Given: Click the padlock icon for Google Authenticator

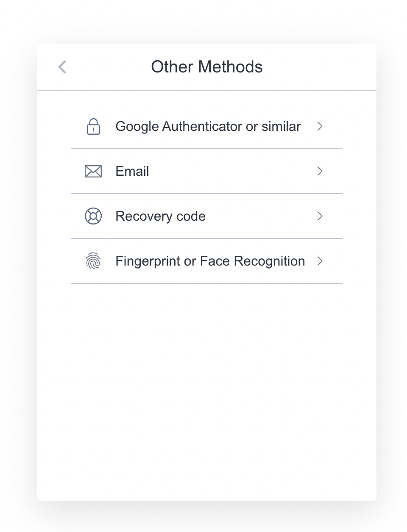Looking at the screenshot, I should click(x=93, y=126).
